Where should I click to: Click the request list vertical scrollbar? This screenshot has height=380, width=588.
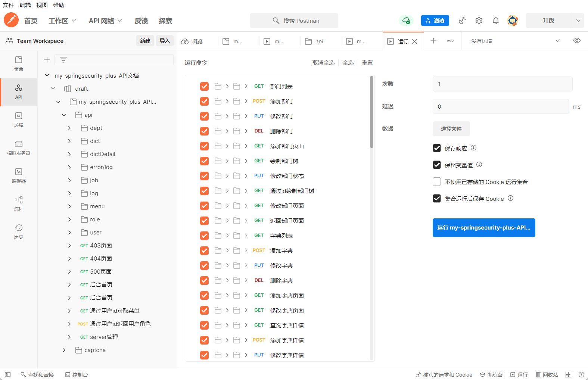(371, 112)
